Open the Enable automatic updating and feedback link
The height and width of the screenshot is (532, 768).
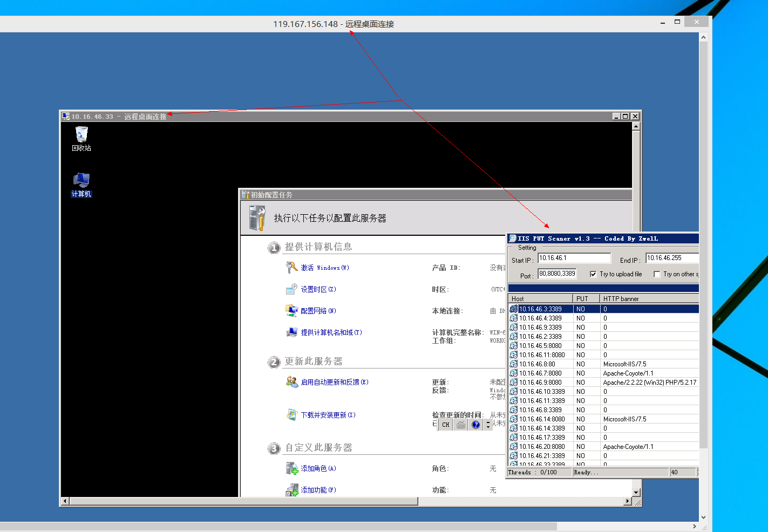(x=335, y=382)
